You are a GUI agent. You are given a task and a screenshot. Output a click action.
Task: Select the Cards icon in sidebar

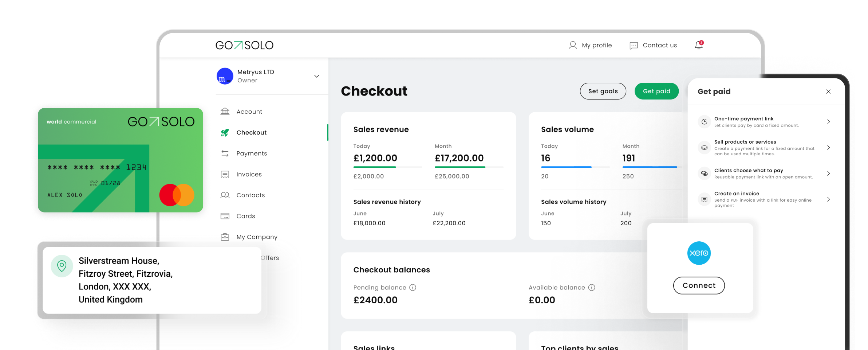pos(225,216)
